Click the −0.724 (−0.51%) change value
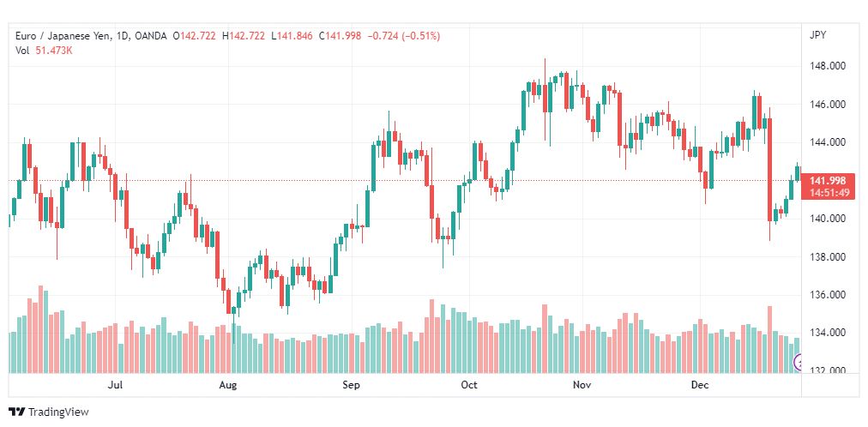This screenshot has width=868, height=427. pos(403,36)
